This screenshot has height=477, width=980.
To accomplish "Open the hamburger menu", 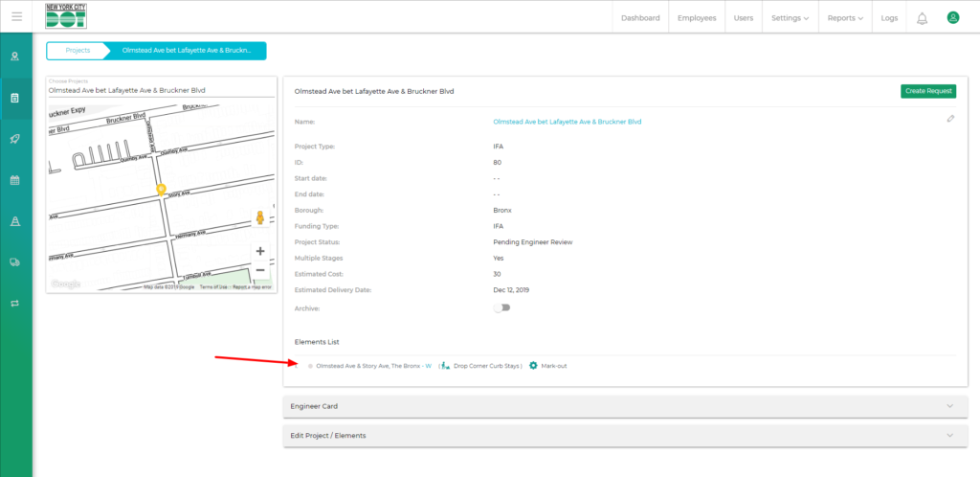I will 16,16.
